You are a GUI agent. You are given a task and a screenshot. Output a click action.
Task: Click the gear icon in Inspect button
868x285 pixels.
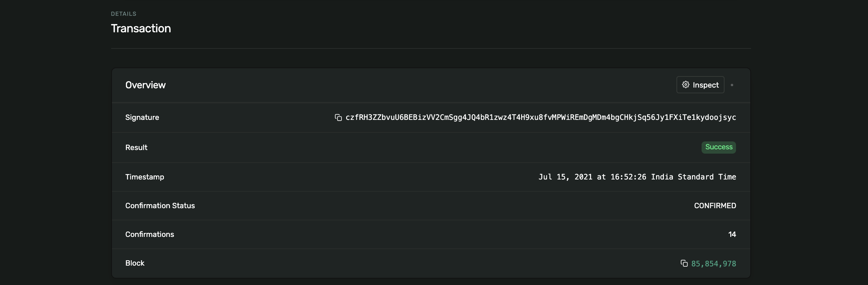tap(686, 85)
